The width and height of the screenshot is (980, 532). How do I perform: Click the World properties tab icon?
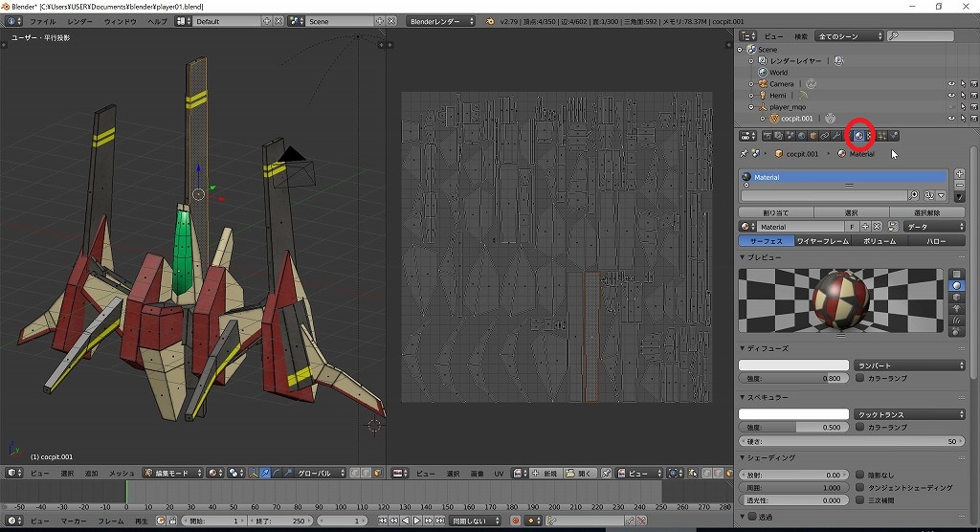coord(801,136)
